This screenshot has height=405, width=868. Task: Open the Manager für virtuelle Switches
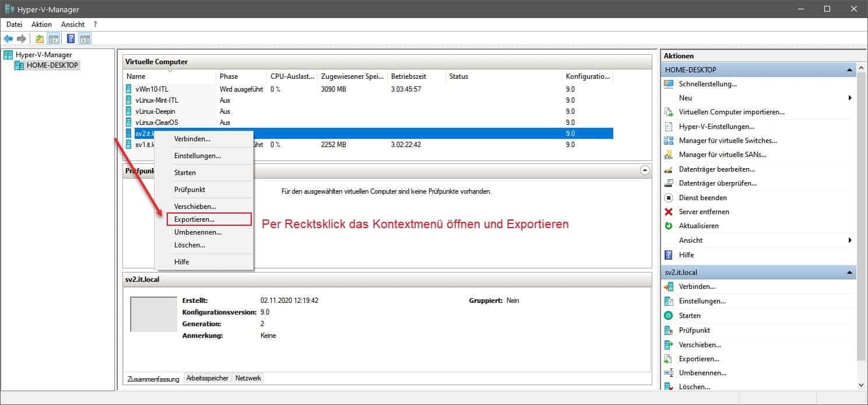[x=728, y=140]
